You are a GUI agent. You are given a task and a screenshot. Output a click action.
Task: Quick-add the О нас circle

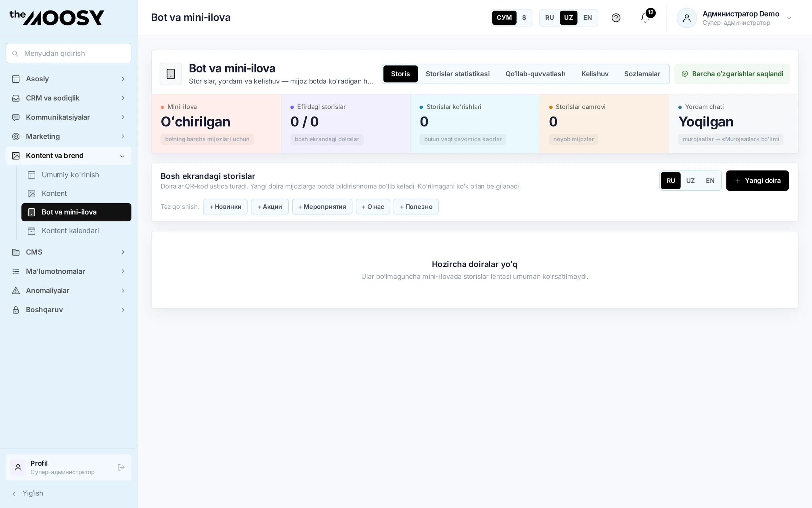coord(373,207)
